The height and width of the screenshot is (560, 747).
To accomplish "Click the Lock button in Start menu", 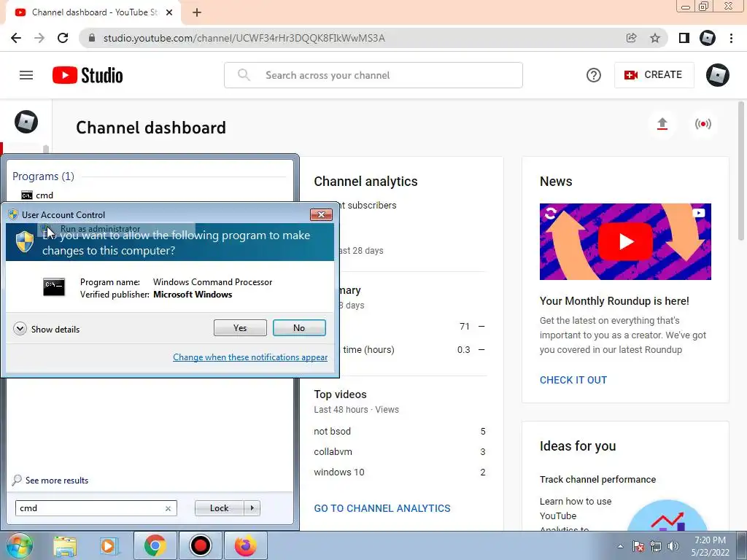I will tap(219, 508).
